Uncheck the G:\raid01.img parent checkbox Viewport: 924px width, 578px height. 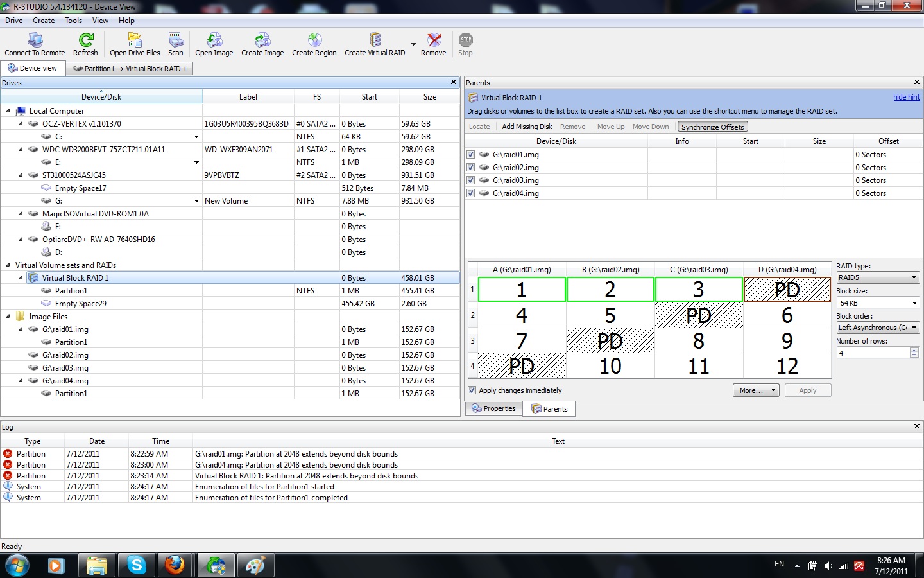471,155
